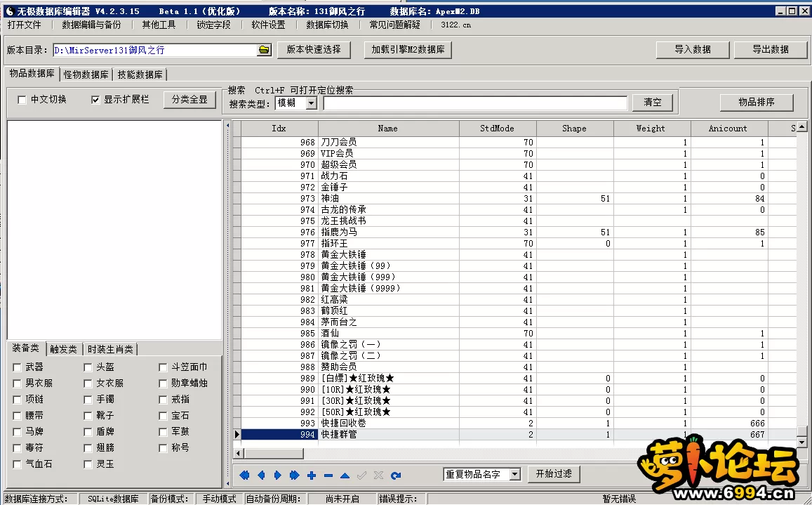Click the 开始过滤 button

(554, 474)
